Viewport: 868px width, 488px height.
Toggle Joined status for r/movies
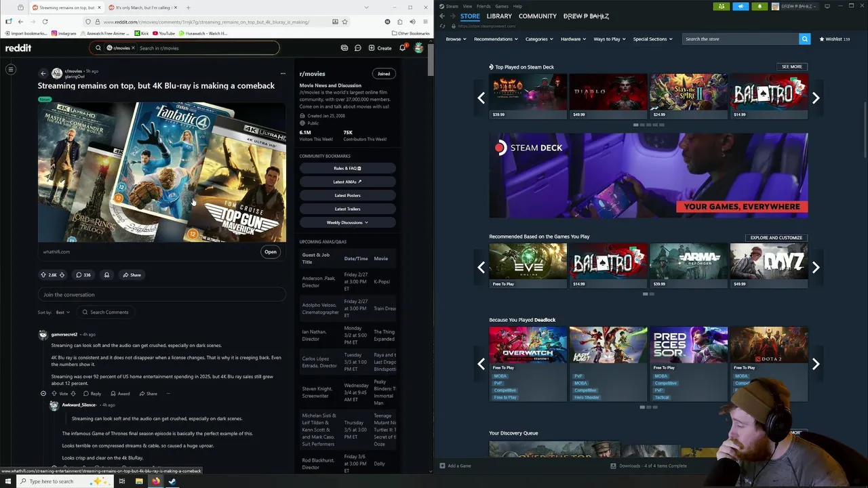[x=384, y=73]
